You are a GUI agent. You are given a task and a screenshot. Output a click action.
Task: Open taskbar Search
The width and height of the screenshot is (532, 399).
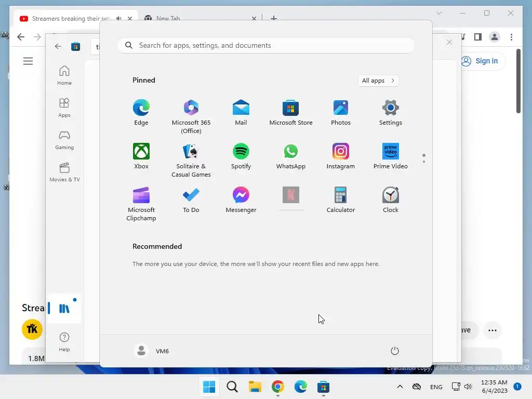(232, 387)
